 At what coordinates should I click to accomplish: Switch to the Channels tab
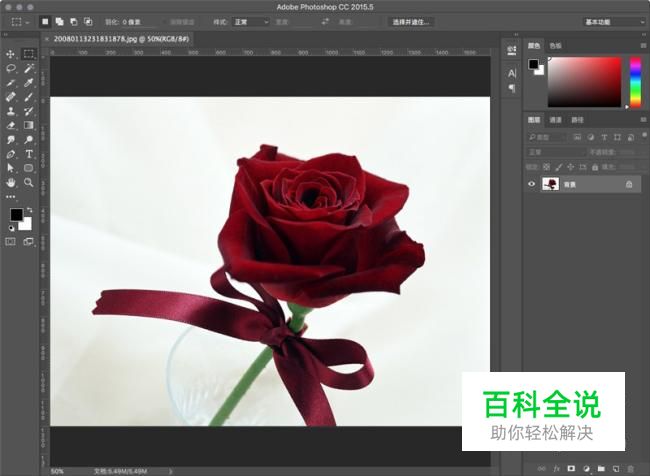point(556,120)
